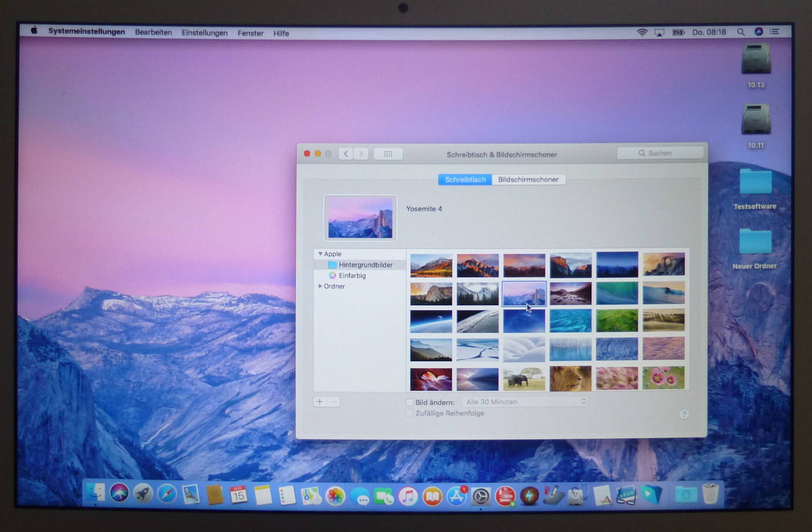Open the "Alle 30 Minuten" dropdown
The height and width of the screenshot is (532, 812).
pyautogui.click(x=525, y=402)
